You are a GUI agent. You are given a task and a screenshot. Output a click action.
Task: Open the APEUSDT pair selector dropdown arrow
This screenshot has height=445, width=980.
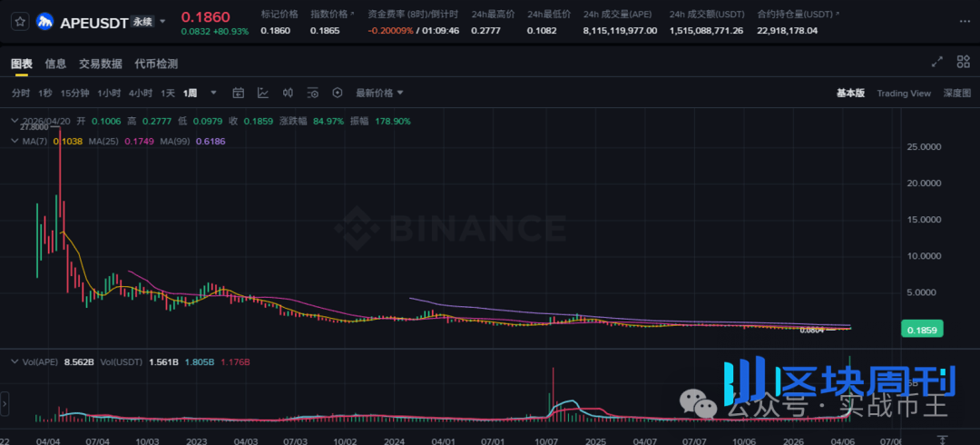coord(163,21)
